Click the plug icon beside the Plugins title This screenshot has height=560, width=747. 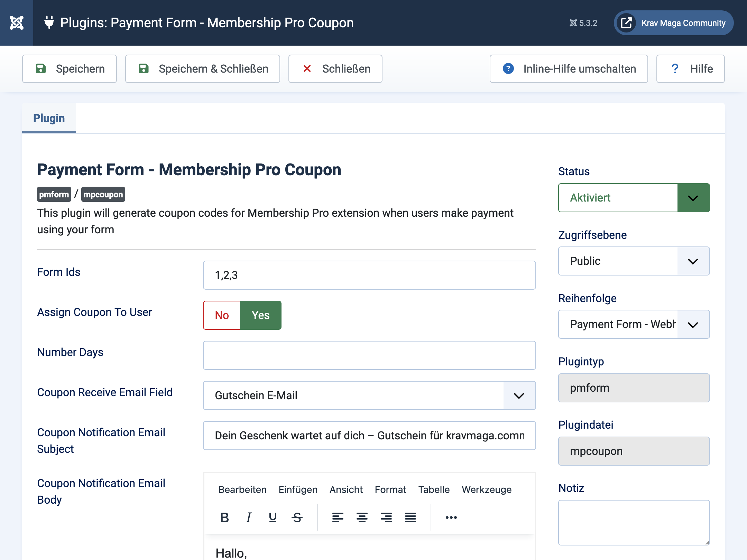coord(49,22)
